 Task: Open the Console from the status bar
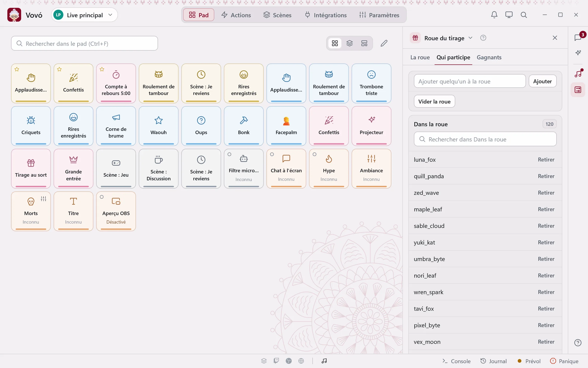[x=456, y=361]
